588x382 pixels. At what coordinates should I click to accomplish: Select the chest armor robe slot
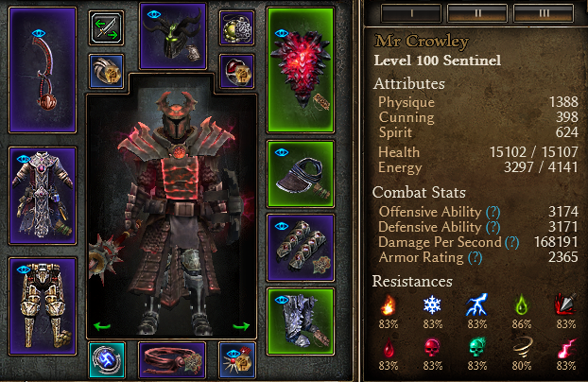point(43,196)
